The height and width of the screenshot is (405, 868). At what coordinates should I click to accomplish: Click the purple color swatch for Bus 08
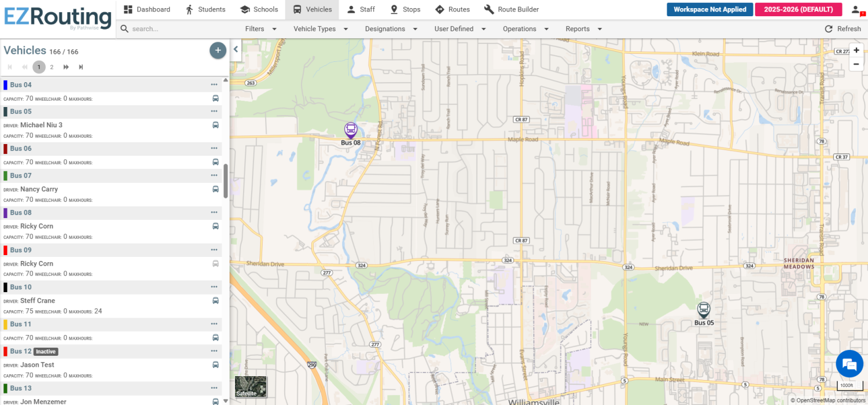(5, 213)
